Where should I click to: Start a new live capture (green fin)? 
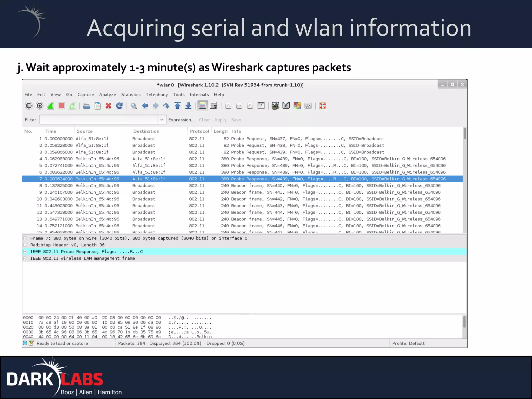tap(50, 106)
